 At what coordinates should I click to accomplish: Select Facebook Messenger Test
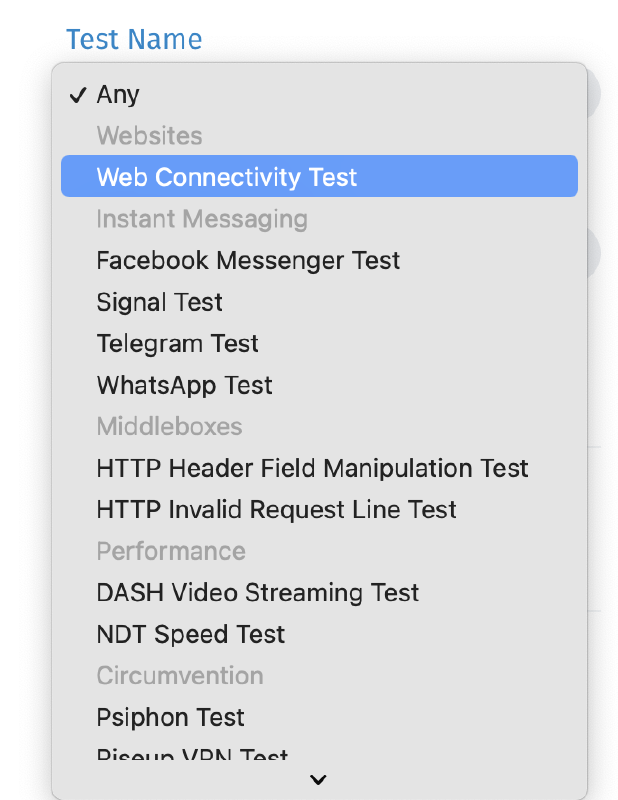[x=248, y=260]
